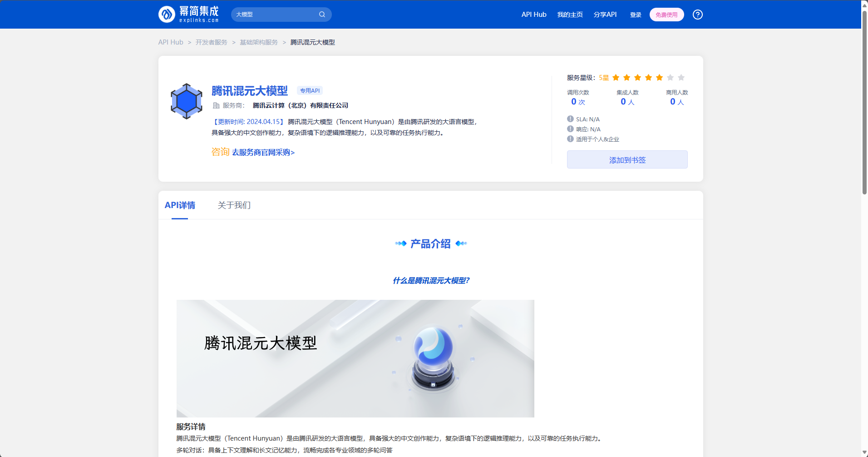
Task: Click the 5星 rating label
Action: click(x=604, y=78)
